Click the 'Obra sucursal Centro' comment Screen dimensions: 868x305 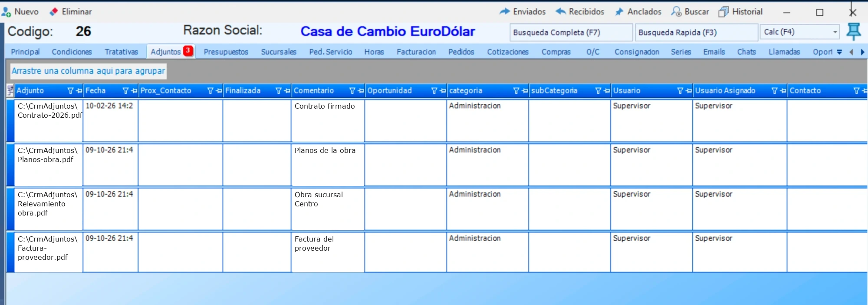point(328,209)
